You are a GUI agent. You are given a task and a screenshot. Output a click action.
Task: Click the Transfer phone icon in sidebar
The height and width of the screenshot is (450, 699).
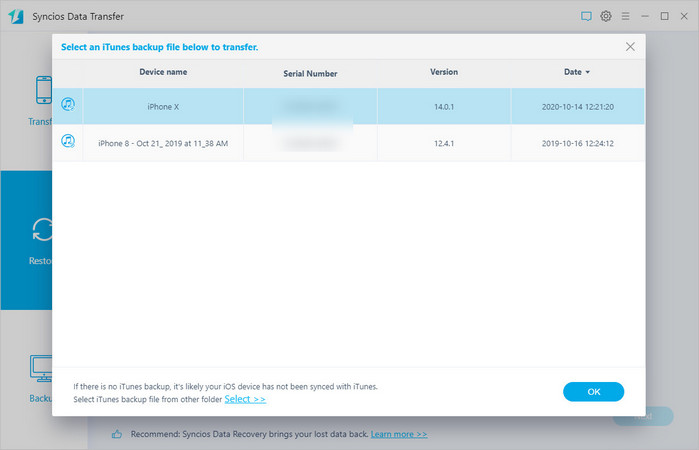pos(44,90)
